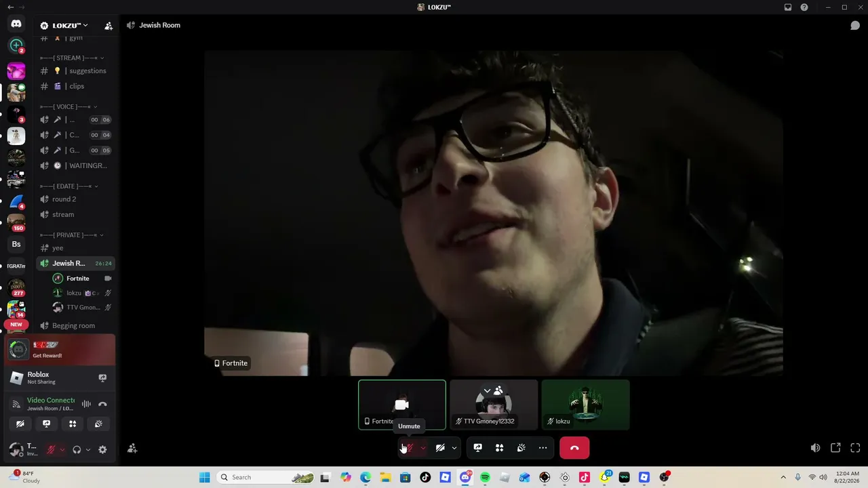Open the server with 277 notifications
868x488 pixels.
(16, 287)
